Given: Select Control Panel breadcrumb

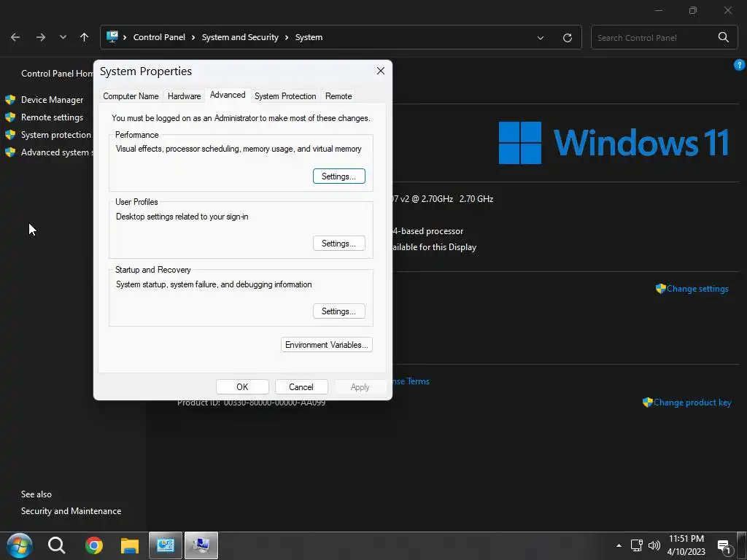Looking at the screenshot, I should 159,37.
